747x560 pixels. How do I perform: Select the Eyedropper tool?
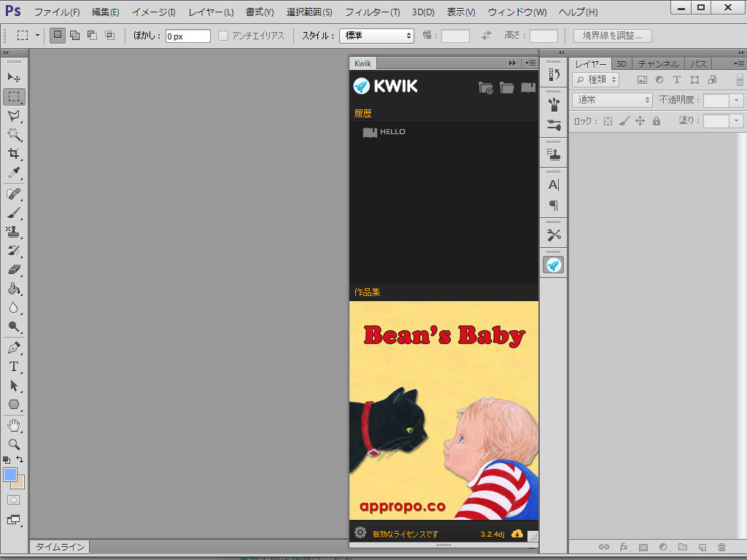pos(14,172)
